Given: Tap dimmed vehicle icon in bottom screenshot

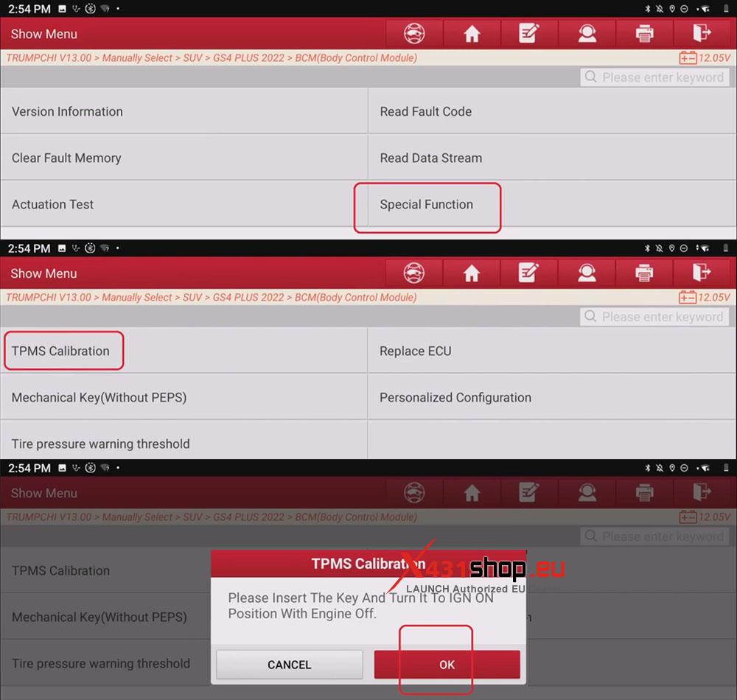Looking at the screenshot, I should click(x=414, y=493).
